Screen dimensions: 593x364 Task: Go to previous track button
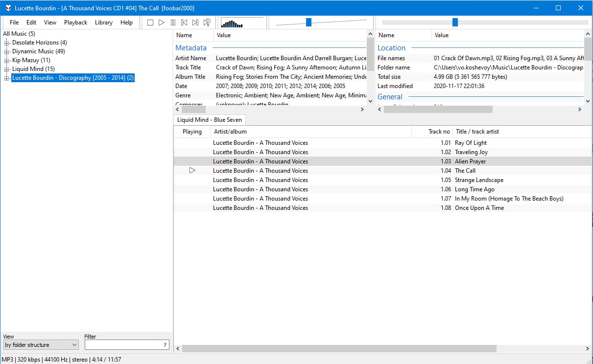(x=184, y=23)
